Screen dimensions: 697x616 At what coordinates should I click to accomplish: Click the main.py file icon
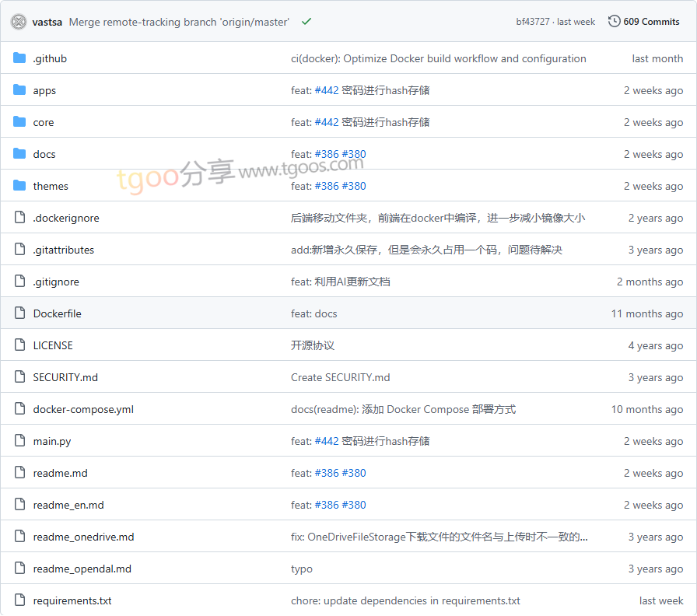coord(20,441)
